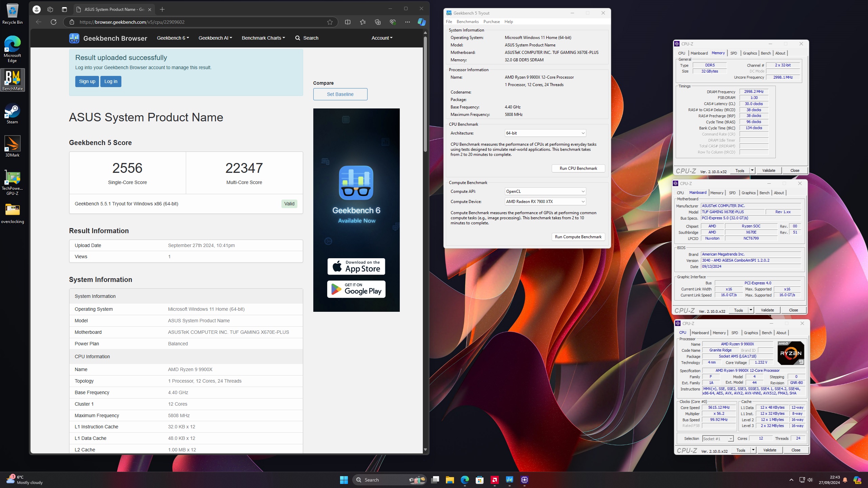
Task: Open the taskbar clock and date
Action: 829,480
